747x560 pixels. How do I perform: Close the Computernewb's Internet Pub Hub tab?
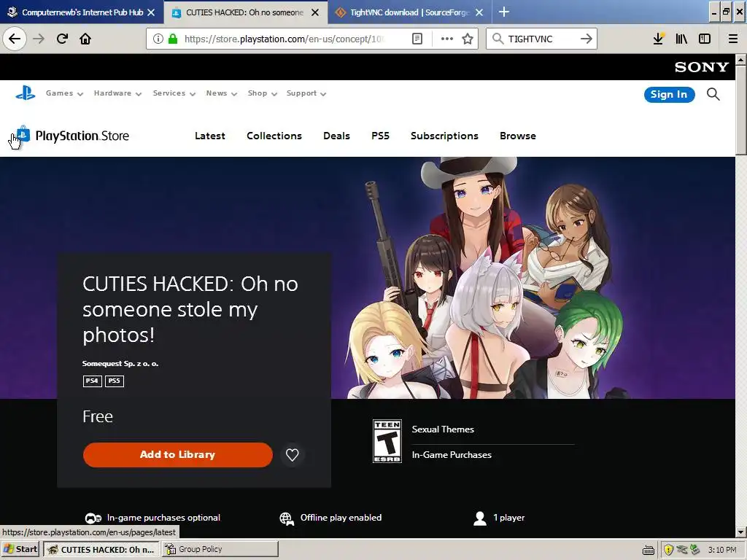point(151,12)
